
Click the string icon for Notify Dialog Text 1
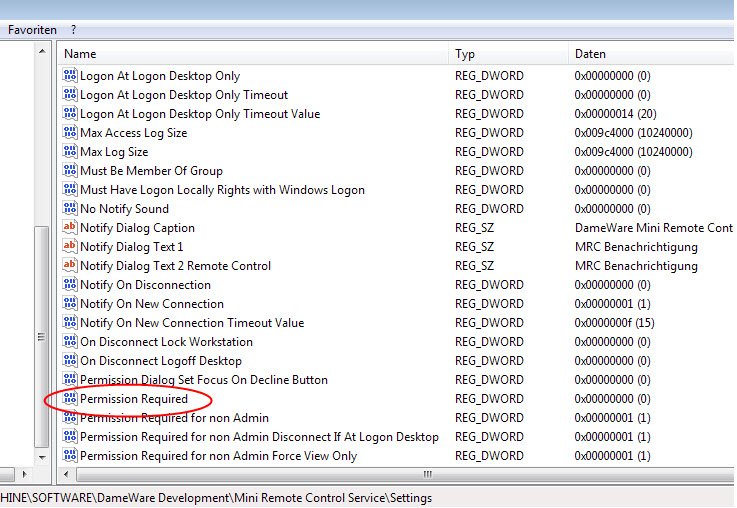pos(70,247)
